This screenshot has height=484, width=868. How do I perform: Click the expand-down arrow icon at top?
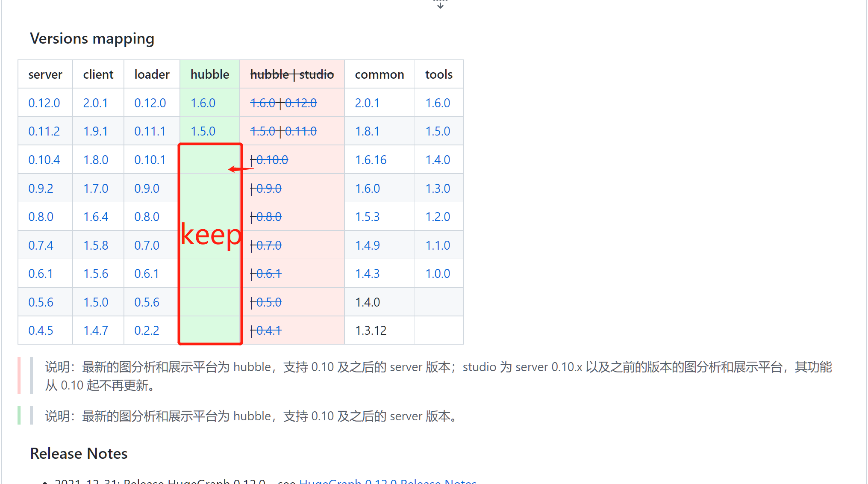tap(440, 5)
